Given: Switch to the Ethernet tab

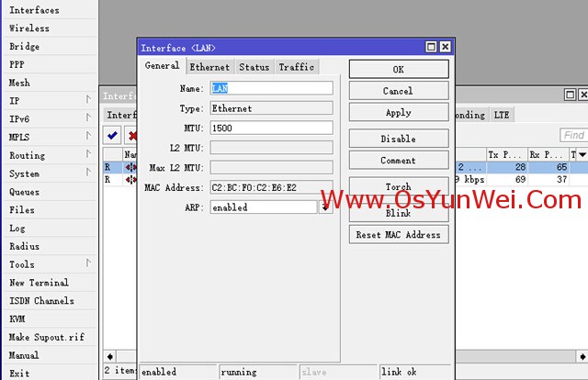Looking at the screenshot, I should point(209,67).
